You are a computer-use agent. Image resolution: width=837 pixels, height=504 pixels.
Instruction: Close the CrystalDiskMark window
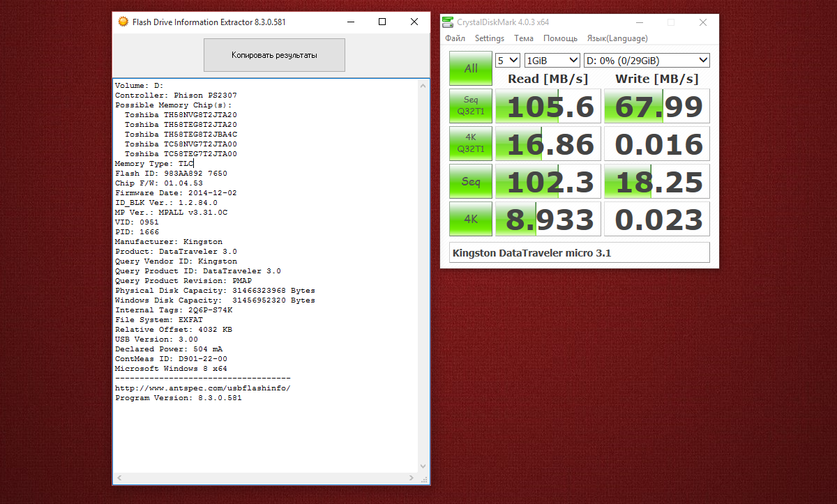point(702,22)
